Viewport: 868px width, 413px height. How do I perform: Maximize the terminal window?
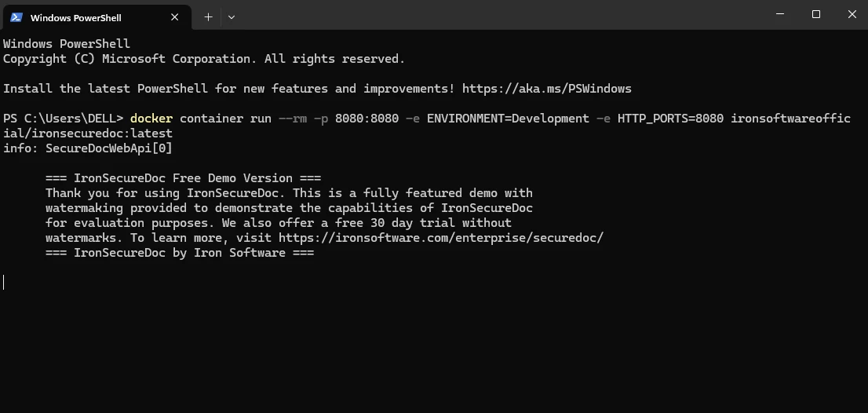(815, 14)
